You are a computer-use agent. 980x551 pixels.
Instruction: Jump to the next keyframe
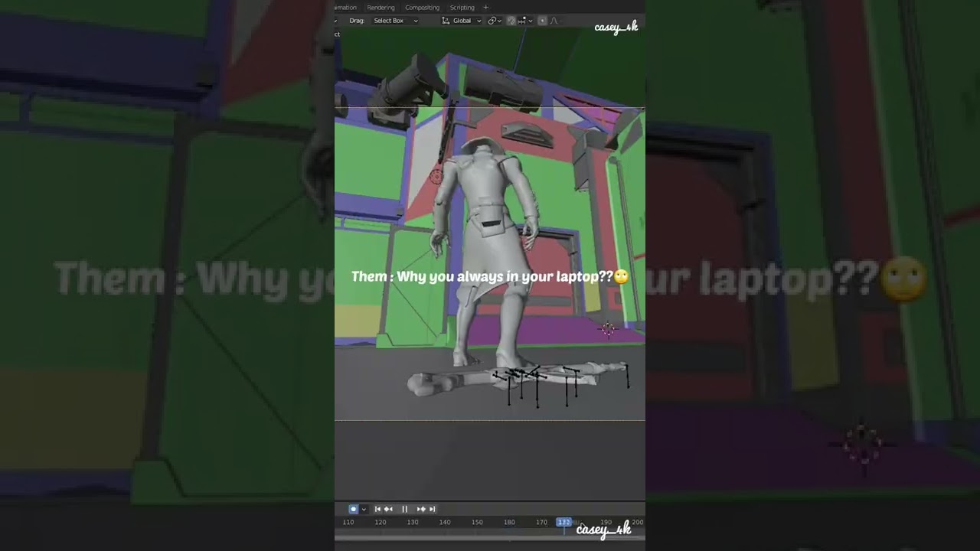(x=421, y=509)
